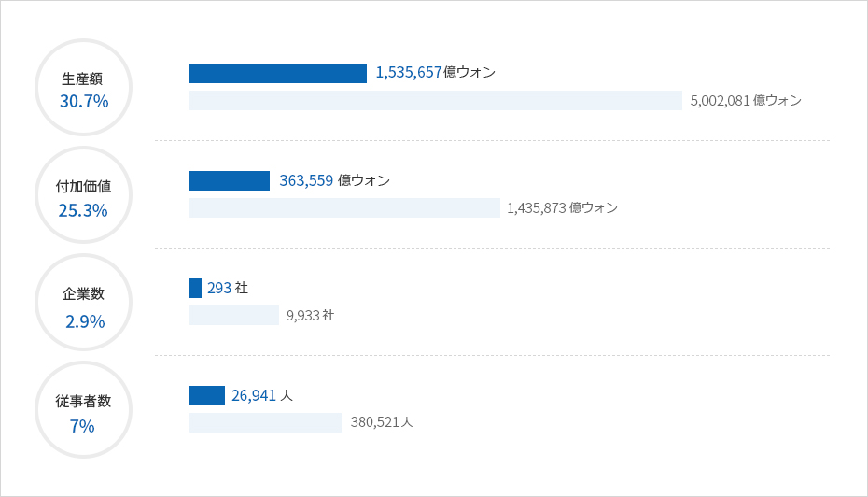Click the 企業数 2.9% circle
Viewport: 868px width, 497px height.
(84, 303)
